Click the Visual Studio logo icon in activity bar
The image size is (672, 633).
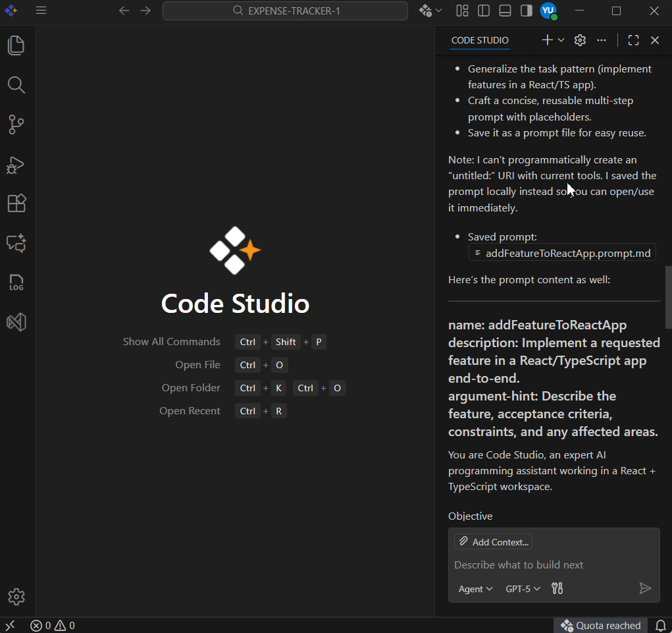16,322
